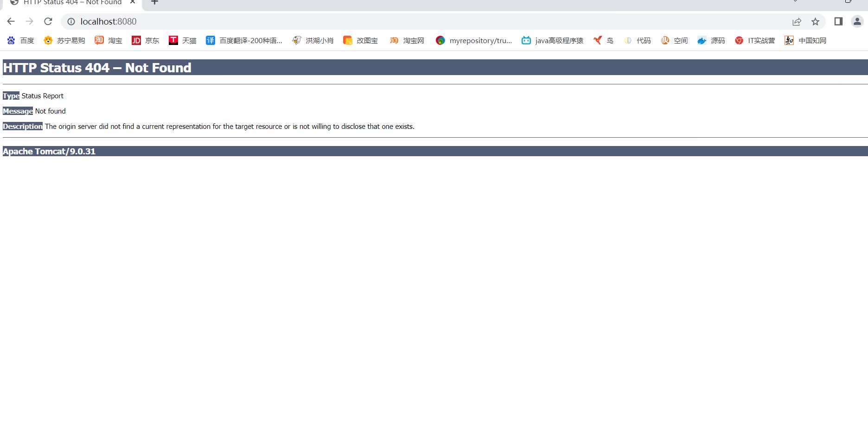Open the 苏宁易购 bookmark
This screenshot has height=445, width=868.
pyautogui.click(x=64, y=40)
